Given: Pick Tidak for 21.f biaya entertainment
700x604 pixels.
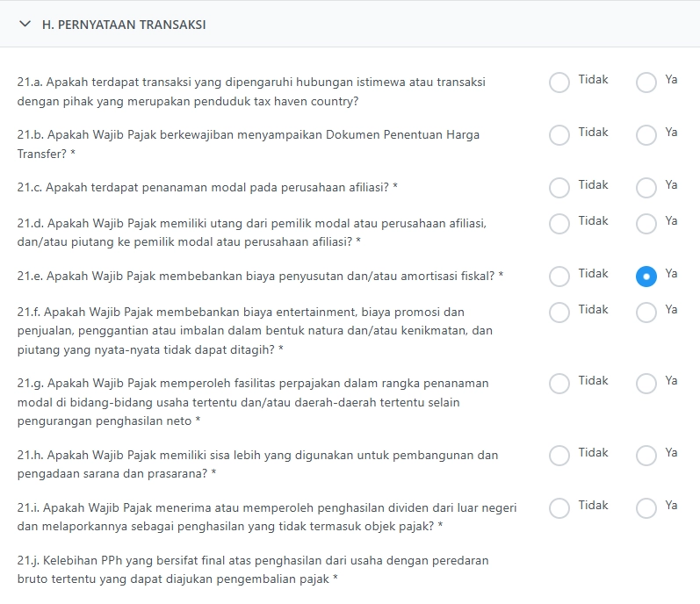Looking at the screenshot, I should click(x=559, y=313).
